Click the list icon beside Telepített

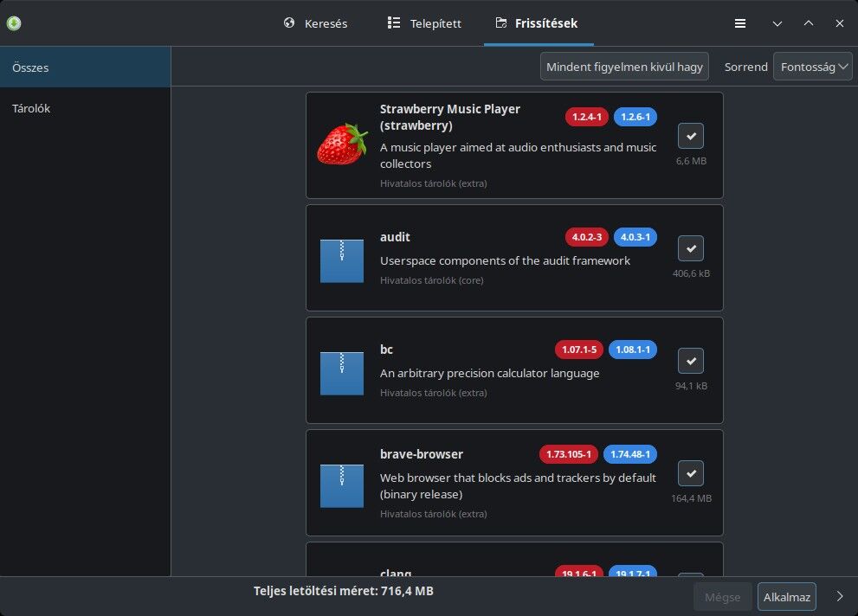point(393,23)
